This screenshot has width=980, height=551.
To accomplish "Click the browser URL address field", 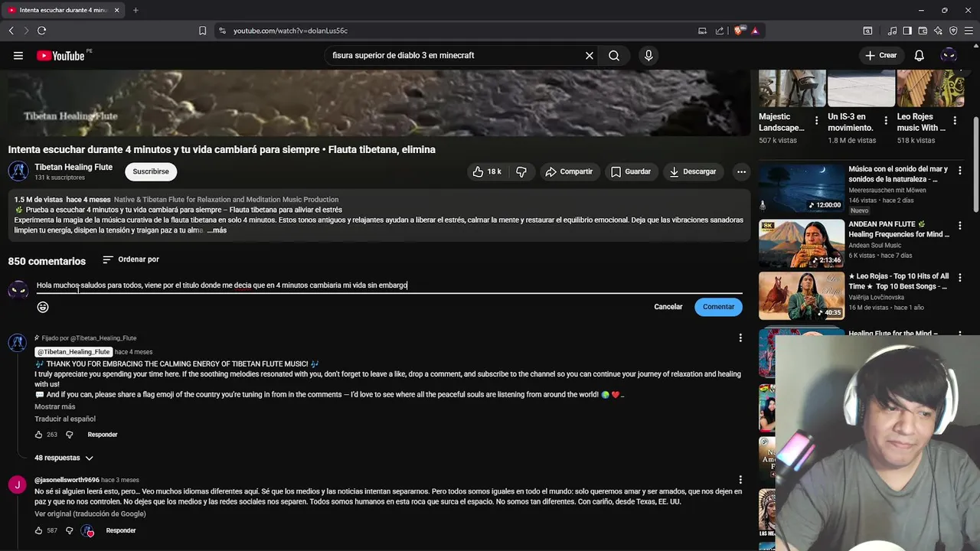I will [x=459, y=31].
